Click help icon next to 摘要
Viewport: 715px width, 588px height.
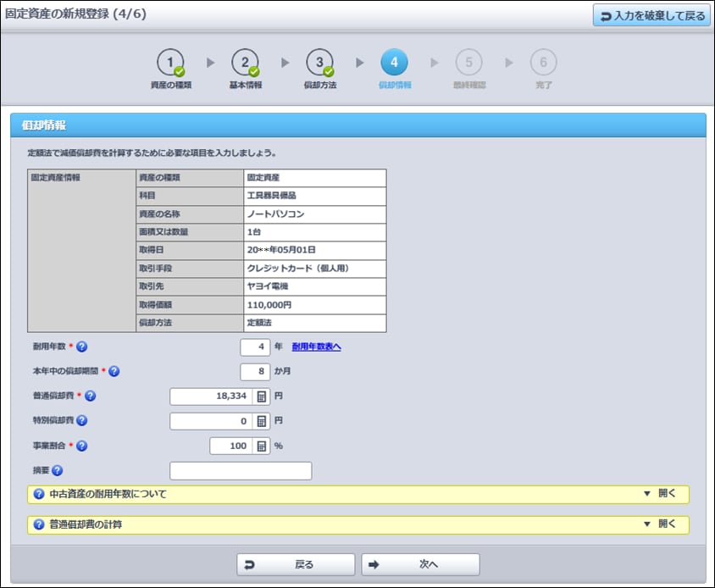(58, 470)
